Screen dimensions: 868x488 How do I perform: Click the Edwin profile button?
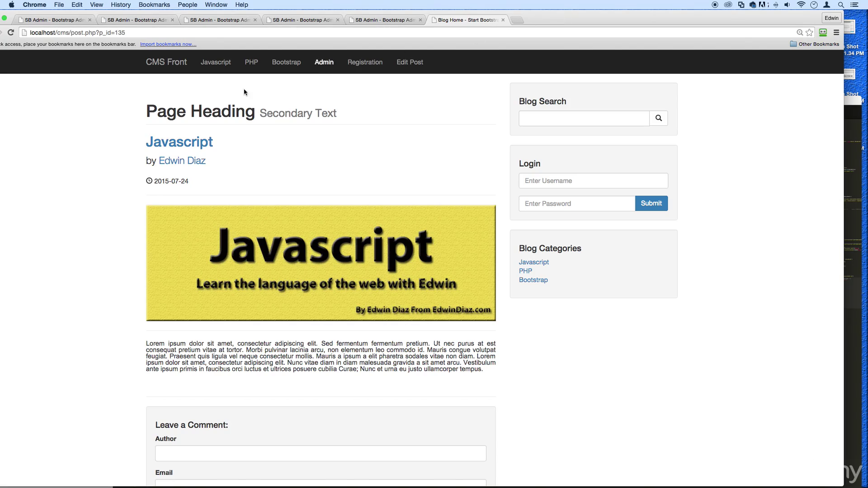(831, 18)
